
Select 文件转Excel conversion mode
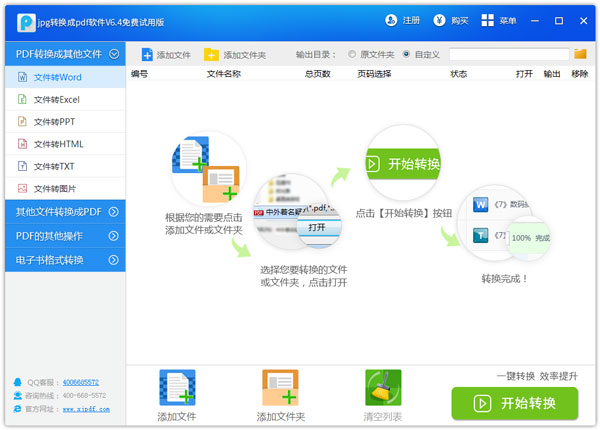coord(65,99)
